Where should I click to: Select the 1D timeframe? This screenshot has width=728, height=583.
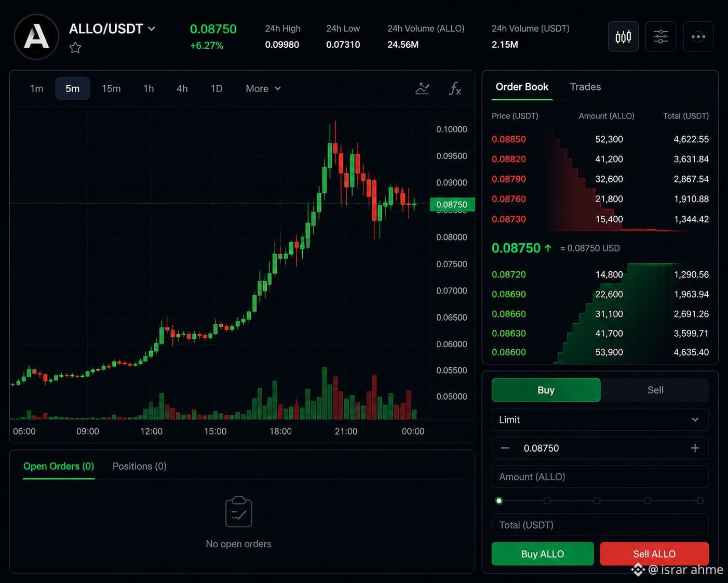tap(217, 88)
